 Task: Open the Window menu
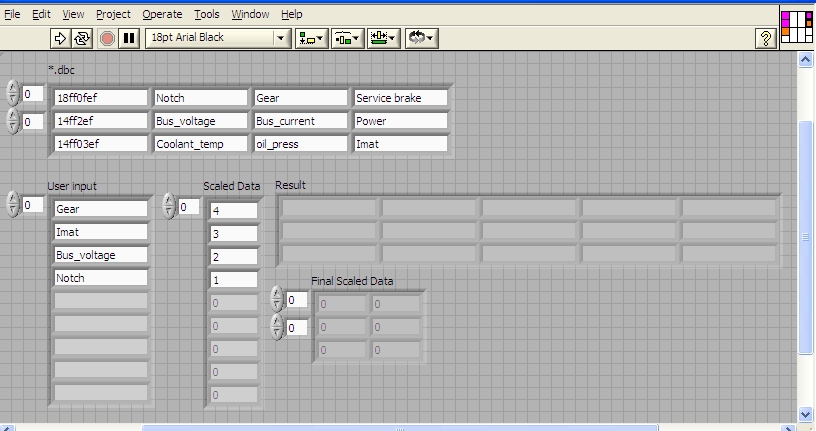tap(250, 14)
